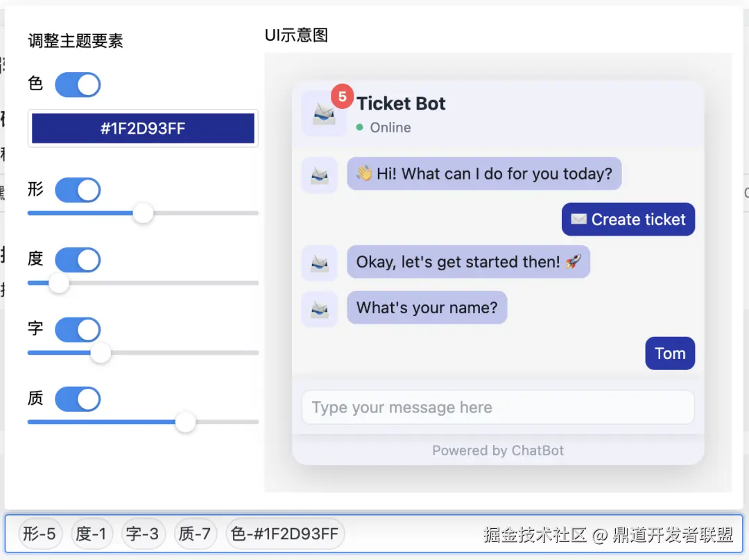Click the envelope icon in Create ticket
This screenshot has height=560, width=749.
tap(578, 219)
